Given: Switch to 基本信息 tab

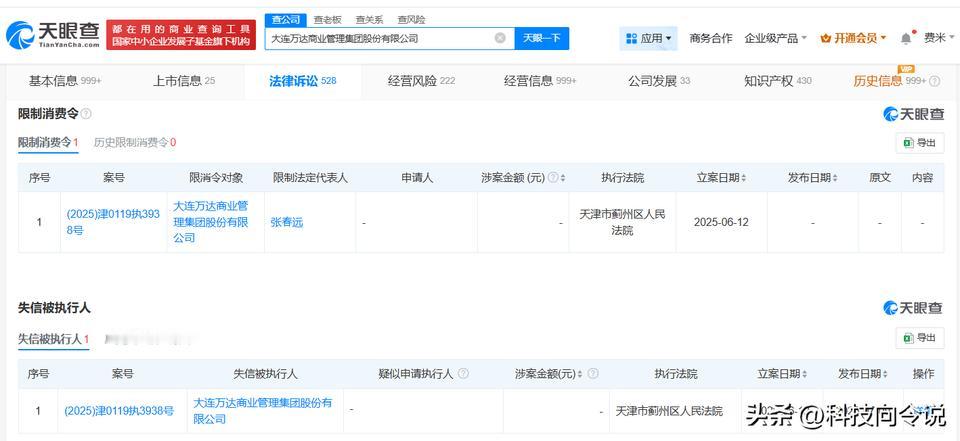Looking at the screenshot, I should (x=65, y=81).
